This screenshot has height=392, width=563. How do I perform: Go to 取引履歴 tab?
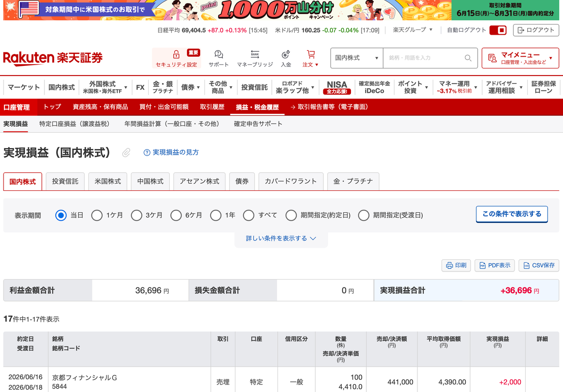pos(212,107)
